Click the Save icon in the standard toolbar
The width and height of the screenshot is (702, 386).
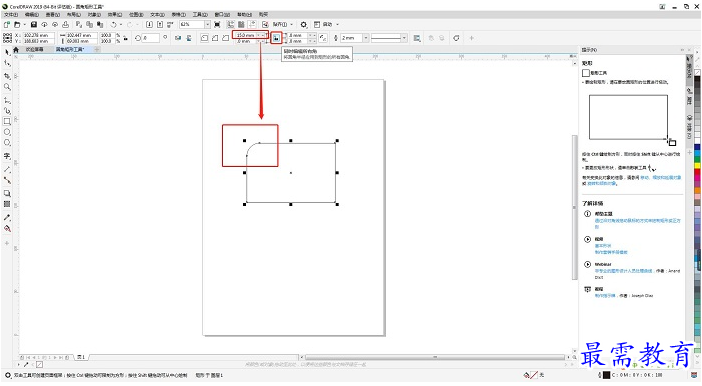click(34, 25)
